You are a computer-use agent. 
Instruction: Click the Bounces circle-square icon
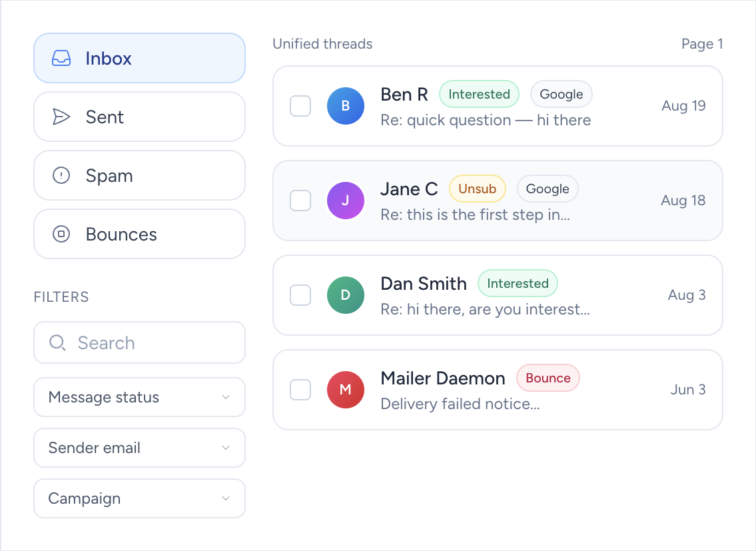[x=61, y=235]
